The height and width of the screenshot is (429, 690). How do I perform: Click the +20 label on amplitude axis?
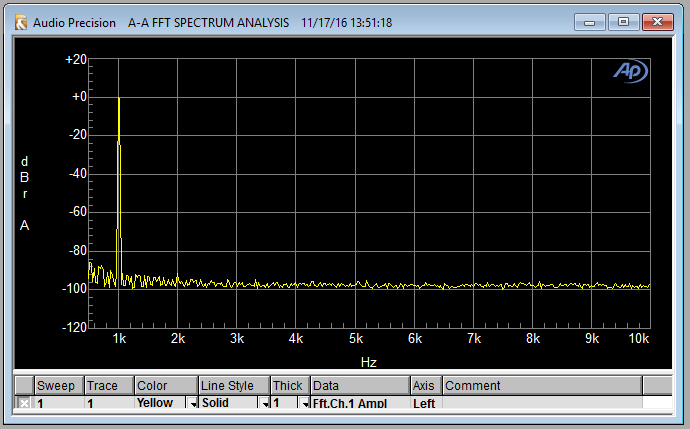pyautogui.click(x=76, y=59)
